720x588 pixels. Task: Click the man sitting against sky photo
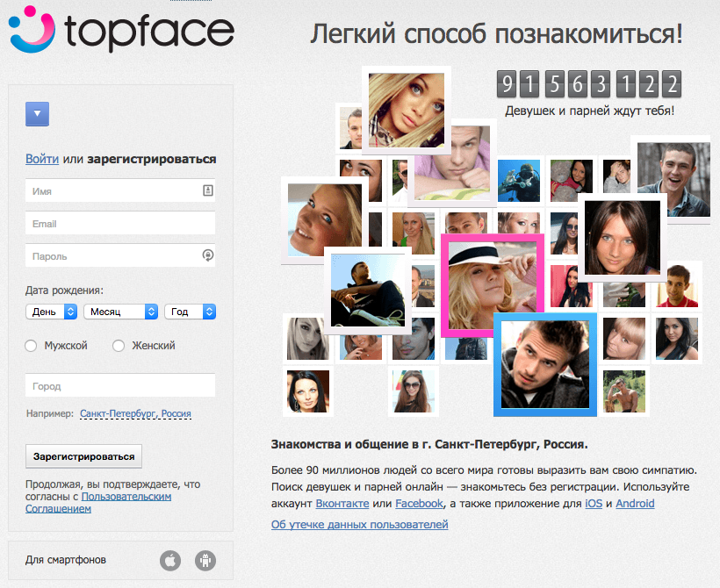tap(368, 290)
